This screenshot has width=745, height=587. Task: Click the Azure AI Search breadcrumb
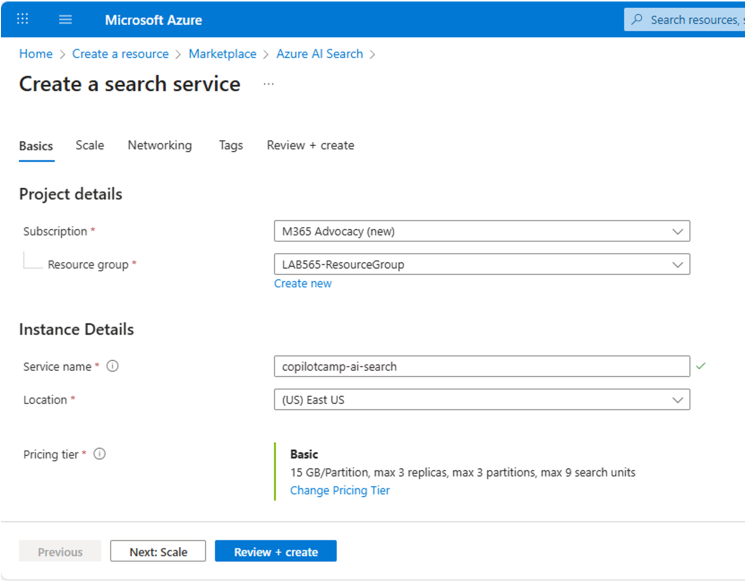click(320, 54)
